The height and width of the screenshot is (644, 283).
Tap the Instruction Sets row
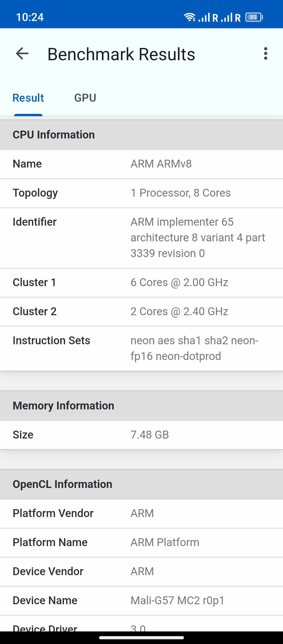click(x=141, y=348)
